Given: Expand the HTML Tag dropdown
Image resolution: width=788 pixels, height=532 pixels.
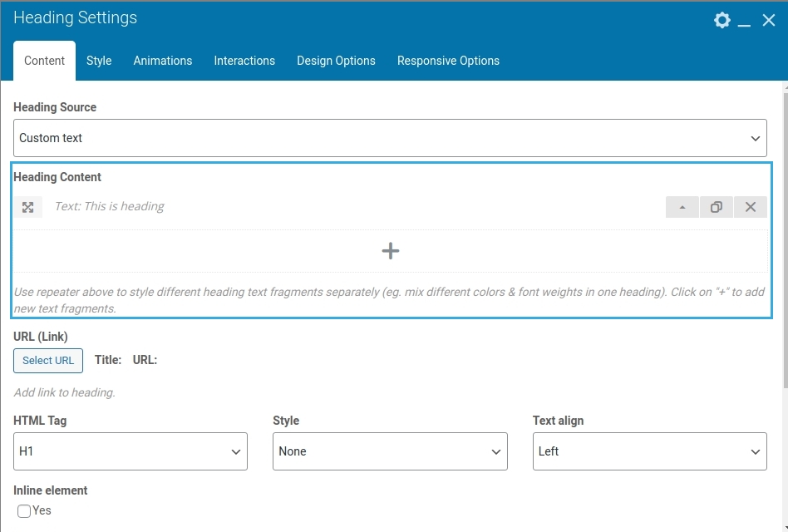Looking at the screenshot, I should (131, 451).
